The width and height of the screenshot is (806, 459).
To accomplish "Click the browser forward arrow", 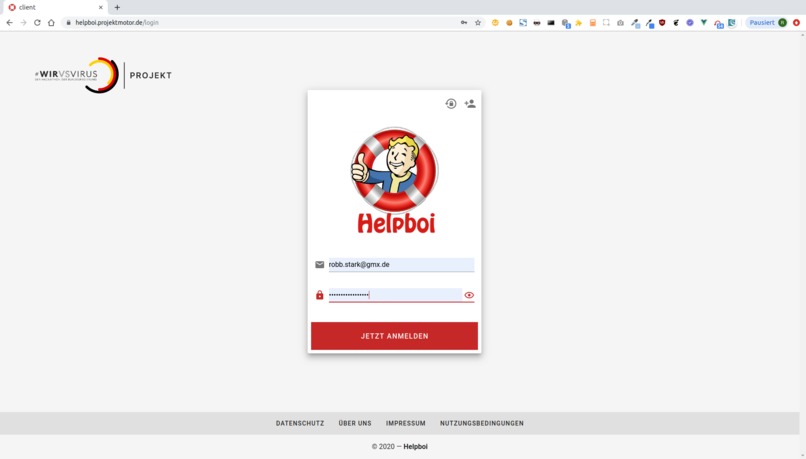I will point(23,23).
